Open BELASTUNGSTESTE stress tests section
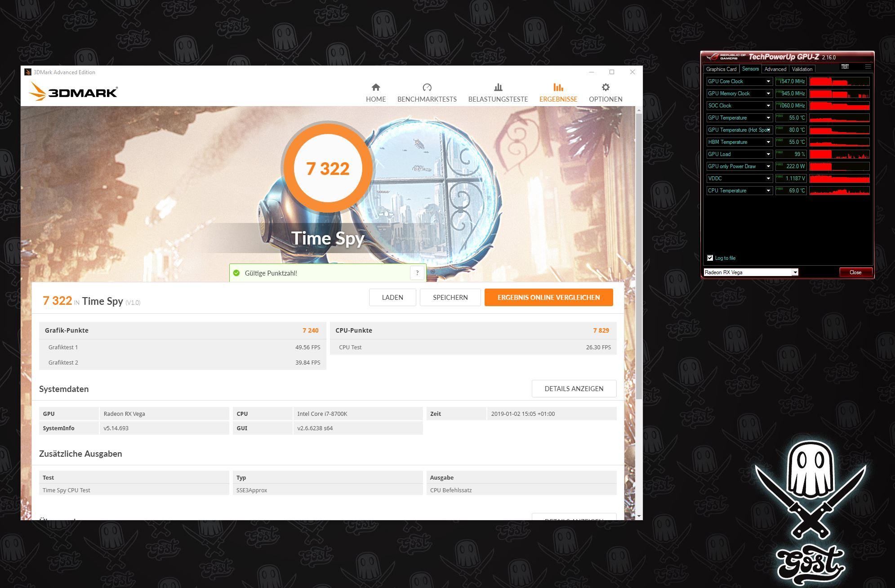 498,93
